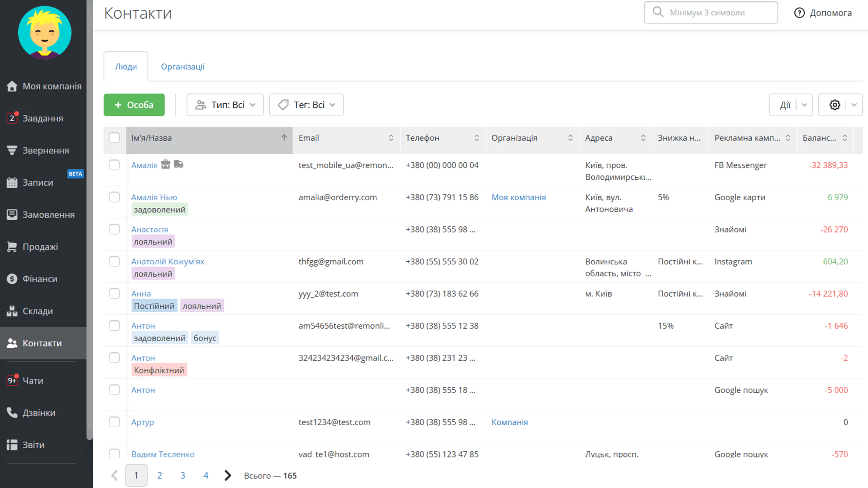The height and width of the screenshot is (488, 868).
Task: Click the Дії button
Action: tap(785, 105)
